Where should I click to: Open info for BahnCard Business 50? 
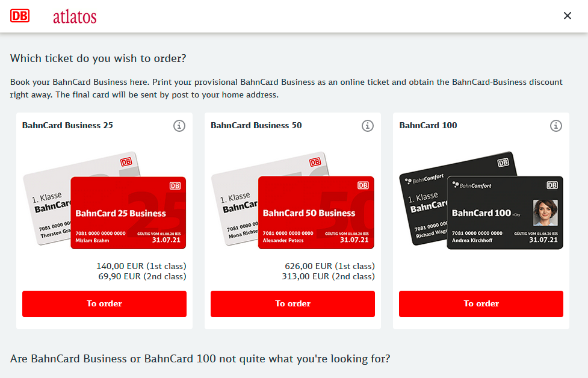click(368, 126)
